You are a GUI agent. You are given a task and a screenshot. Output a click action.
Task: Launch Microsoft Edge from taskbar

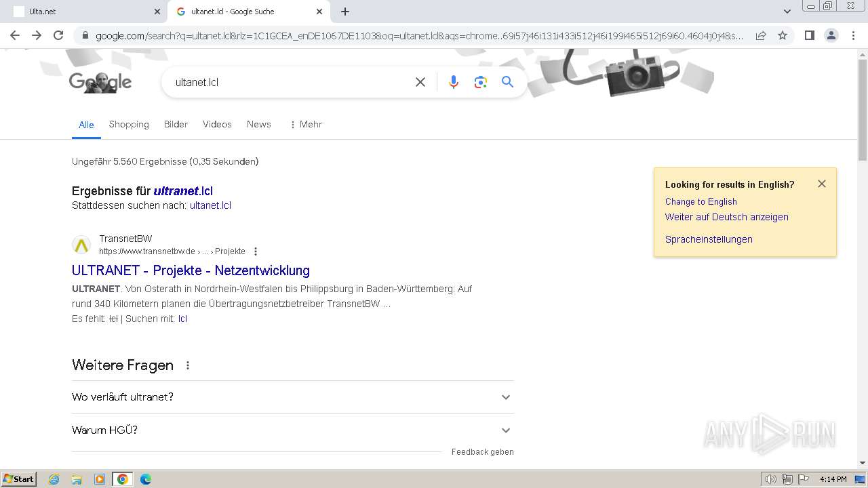146,479
